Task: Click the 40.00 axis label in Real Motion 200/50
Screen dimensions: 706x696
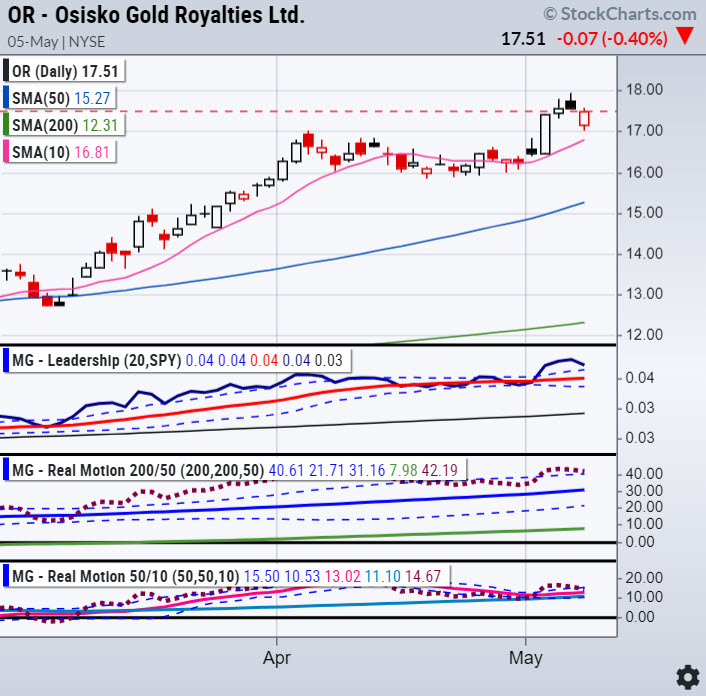Action: coord(644,474)
